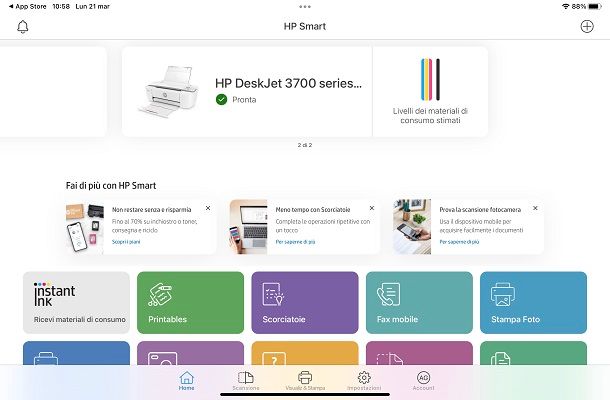The width and height of the screenshot is (610, 400).
Task: Follow 'Per saperne di più' under scansione fotocamera
Action: point(459,242)
